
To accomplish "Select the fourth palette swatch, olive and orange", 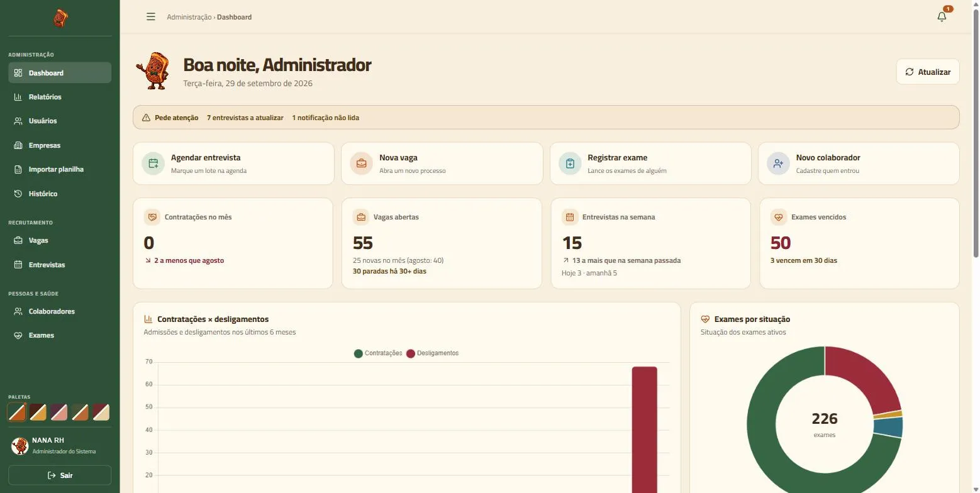I will click(80, 413).
